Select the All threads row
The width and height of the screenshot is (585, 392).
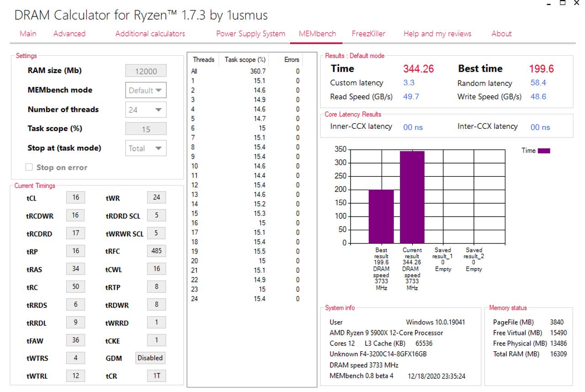pos(245,71)
